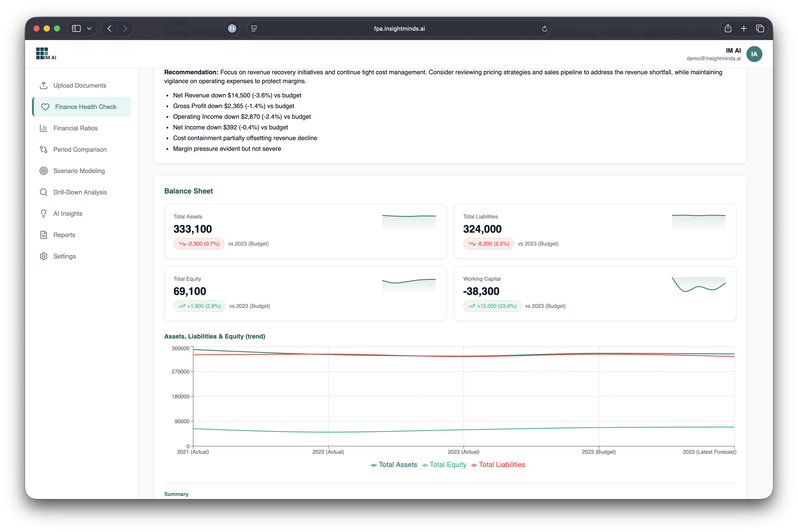Click the fpa.insightminds.ai address field
The width and height of the screenshot is (798, 532).
399,29
